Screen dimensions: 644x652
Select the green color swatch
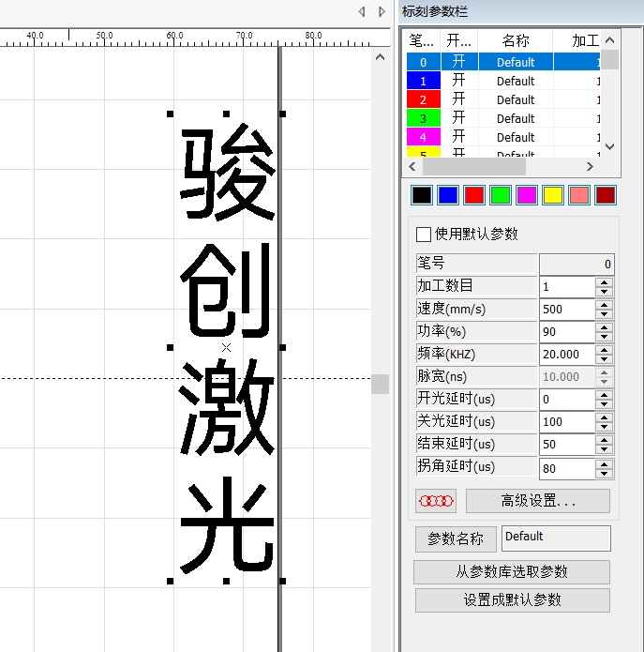click(501, 195)
